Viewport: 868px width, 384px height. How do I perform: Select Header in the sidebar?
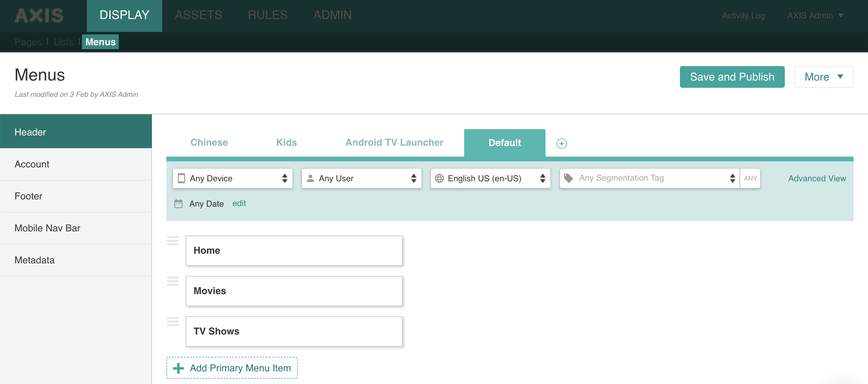pyautogui.click(x=76, y=132)
